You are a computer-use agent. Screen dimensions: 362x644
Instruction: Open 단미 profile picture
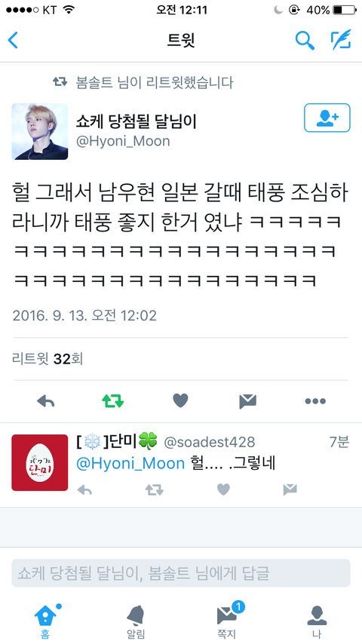[40, 462]
